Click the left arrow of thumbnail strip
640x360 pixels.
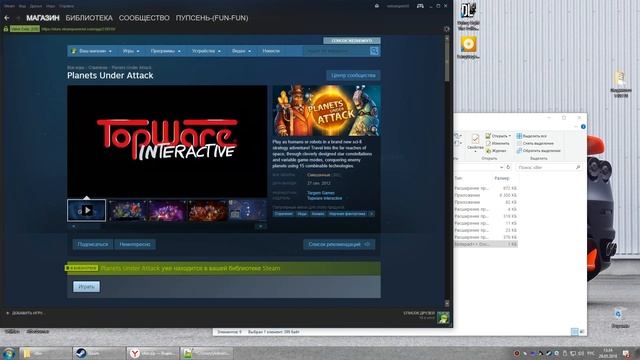[x=73, y=226]
